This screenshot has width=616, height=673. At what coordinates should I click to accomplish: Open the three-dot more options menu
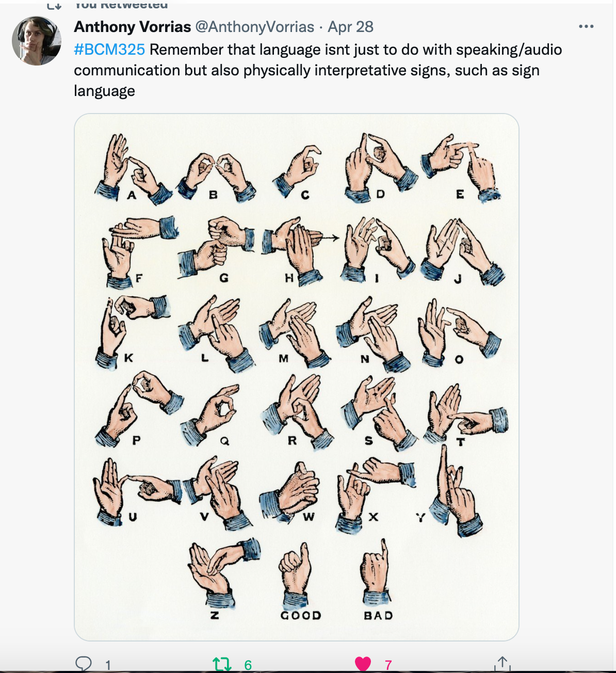586,26
